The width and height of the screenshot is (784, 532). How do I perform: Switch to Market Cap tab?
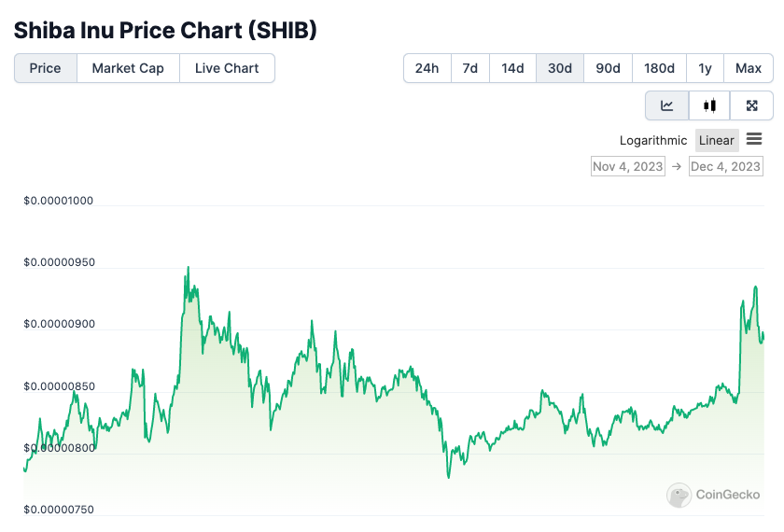[128, 68]
